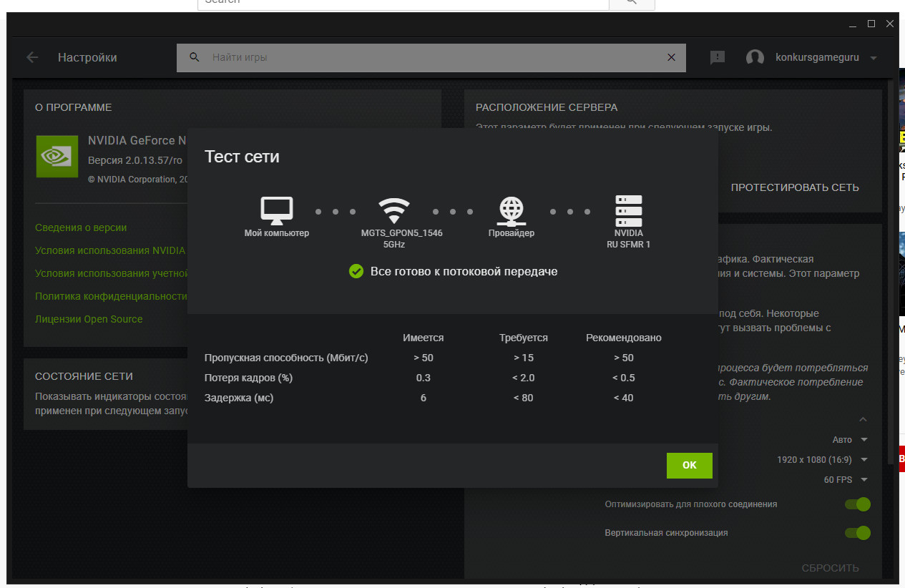Viewport: 905px width, 588px height.
Task: Click the Требуется column header
Action: point(524,338)
